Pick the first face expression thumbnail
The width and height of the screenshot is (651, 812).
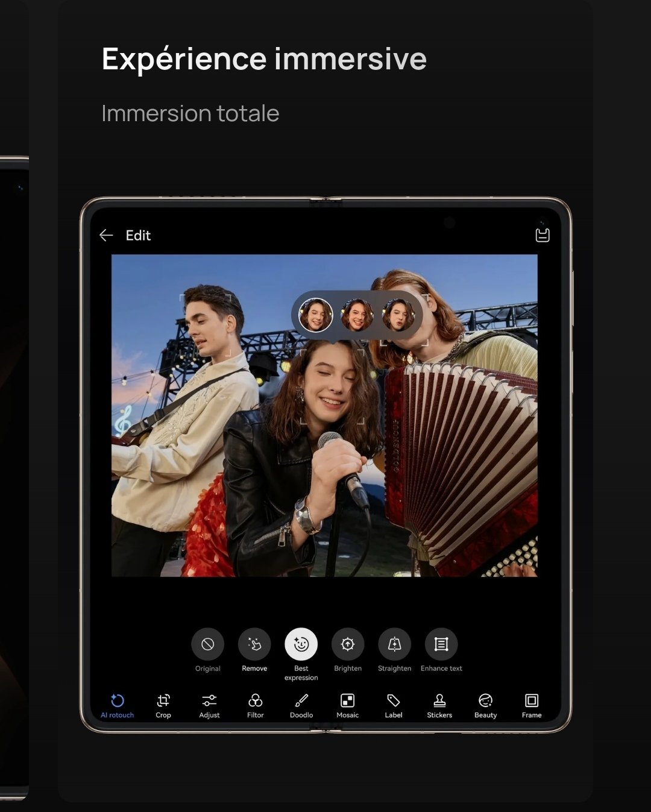316,315
